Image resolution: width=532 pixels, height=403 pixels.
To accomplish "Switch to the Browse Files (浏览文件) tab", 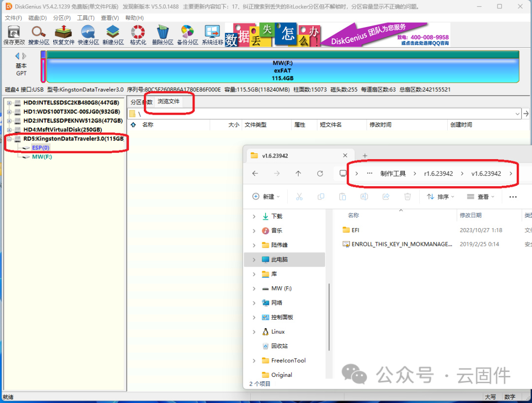I will [168, 101].
